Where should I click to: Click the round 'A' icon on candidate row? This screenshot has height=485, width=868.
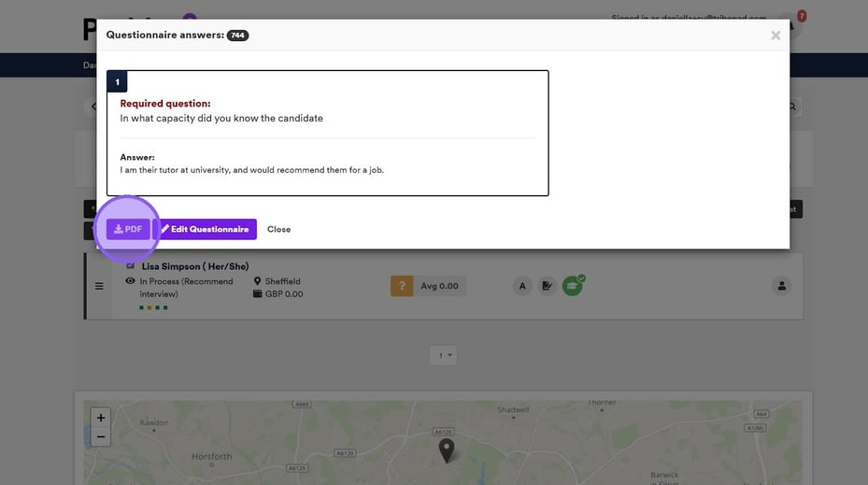click(x=523, y=286)
